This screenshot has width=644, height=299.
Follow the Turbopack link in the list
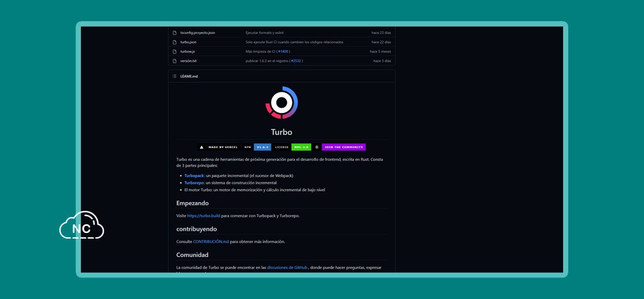[x=194, y=175]
